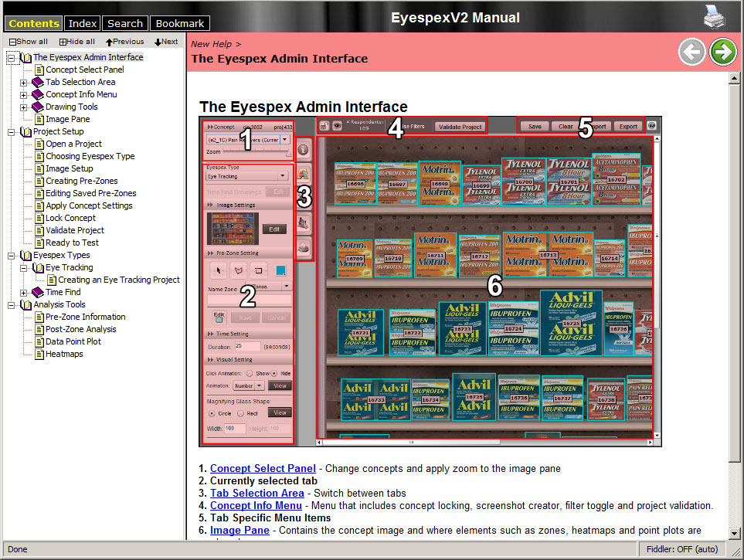Select Validate Project in contents tree
The height and width of the screenshot is (560, 744).
point(74,230)
